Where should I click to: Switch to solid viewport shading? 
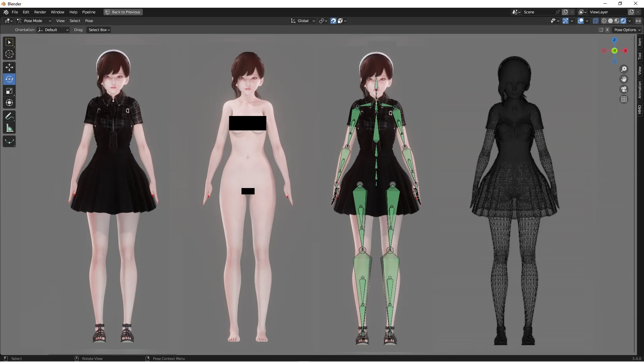point(610,21)
